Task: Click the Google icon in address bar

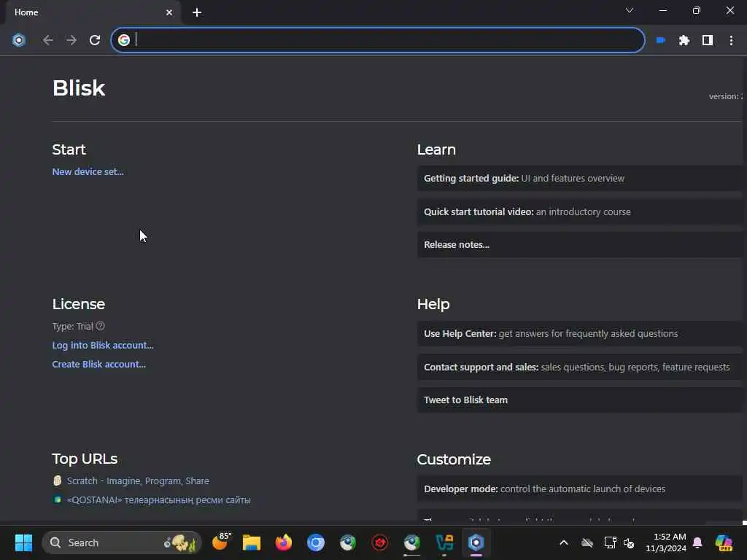Action: pos(124,40)
